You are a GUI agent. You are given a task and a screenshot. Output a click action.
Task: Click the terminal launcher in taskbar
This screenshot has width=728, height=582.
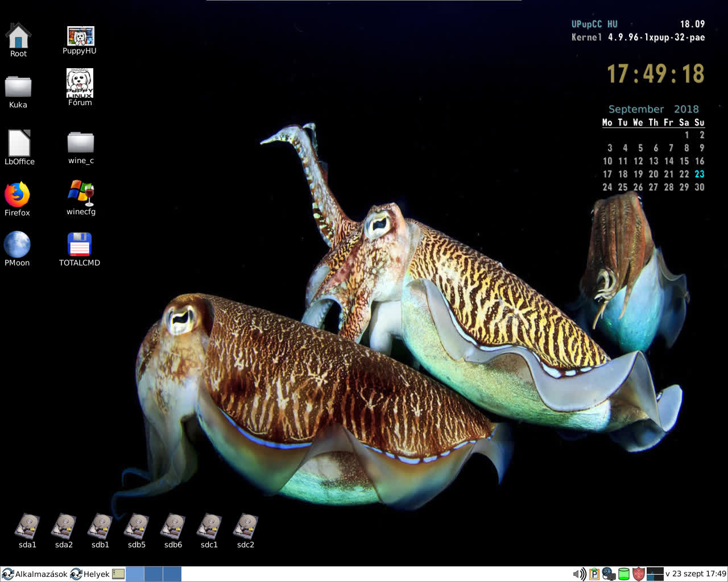click(x=118, y=574)
